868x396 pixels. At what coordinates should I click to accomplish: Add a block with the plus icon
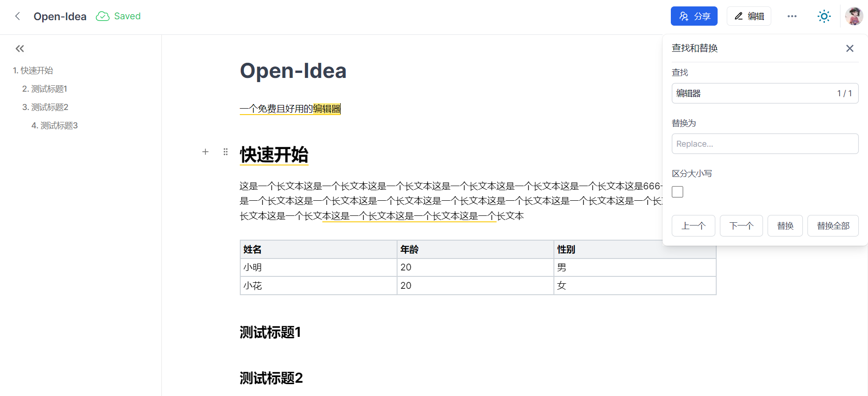pyautogui.click(x=205, y=152)
